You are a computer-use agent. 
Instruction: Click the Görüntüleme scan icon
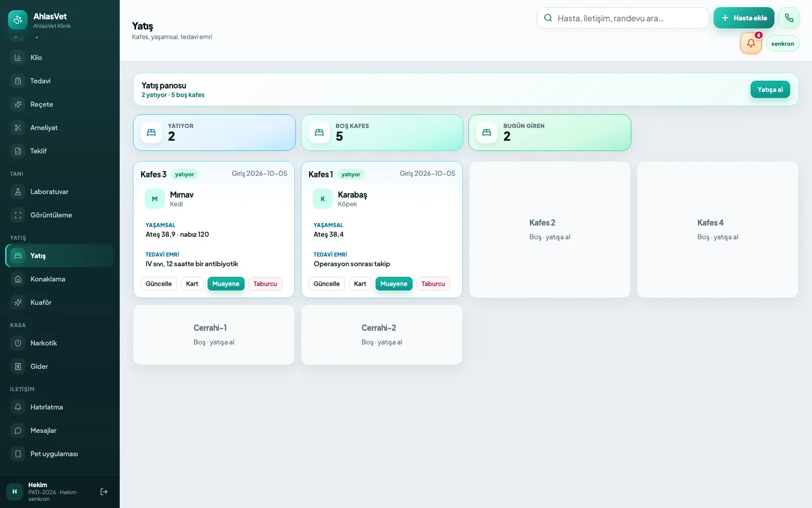click(18, 215)
